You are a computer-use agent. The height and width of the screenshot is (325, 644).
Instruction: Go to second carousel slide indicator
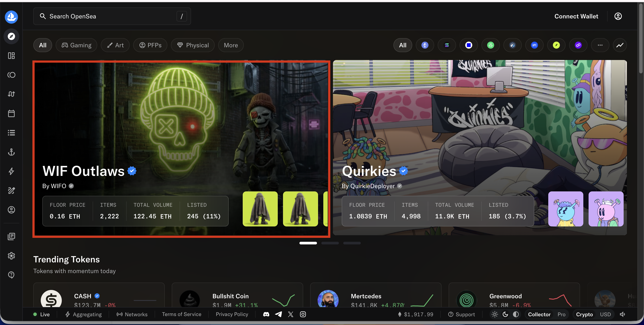coord(330,243)
